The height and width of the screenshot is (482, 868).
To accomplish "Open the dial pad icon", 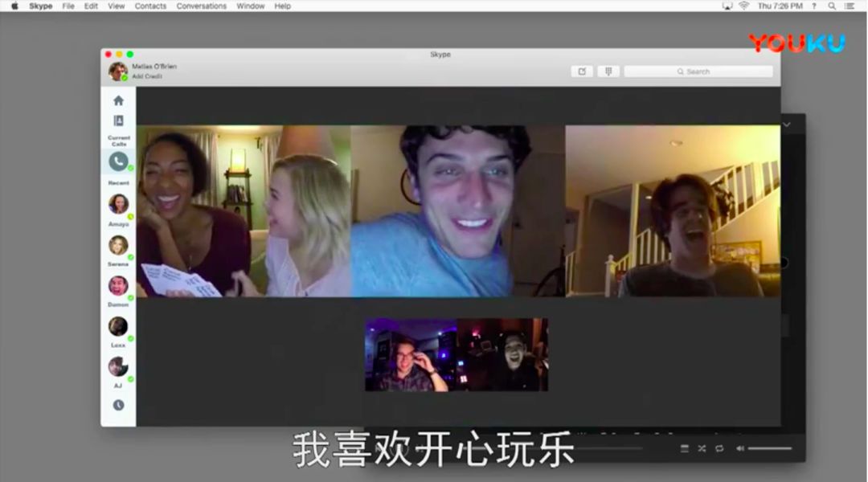I will [608, 71].
